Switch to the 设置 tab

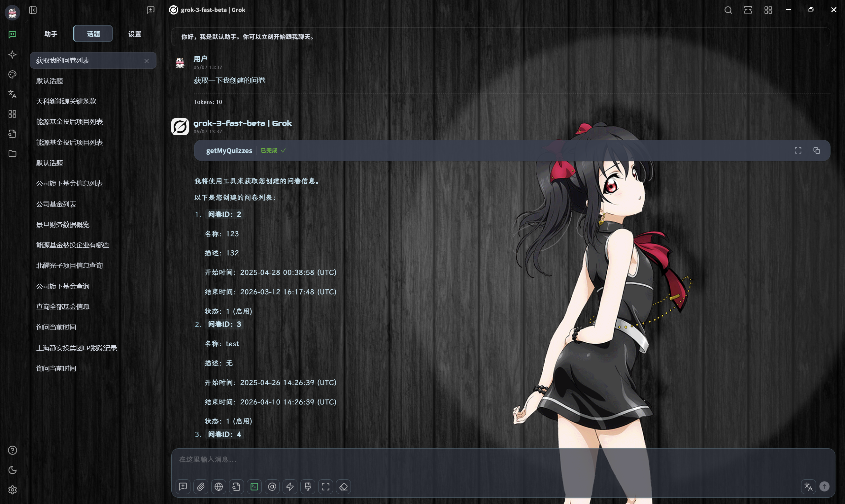135,34
